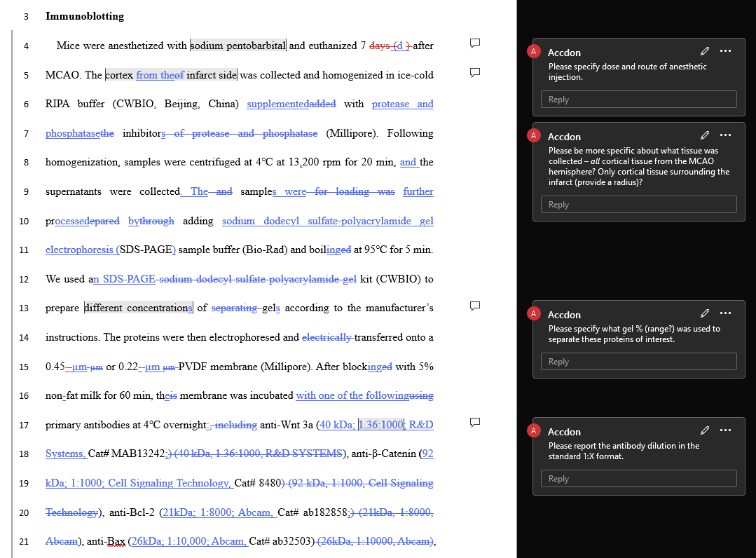
Task: Open the comment balloon beside line 13
Action: point(474,306)
